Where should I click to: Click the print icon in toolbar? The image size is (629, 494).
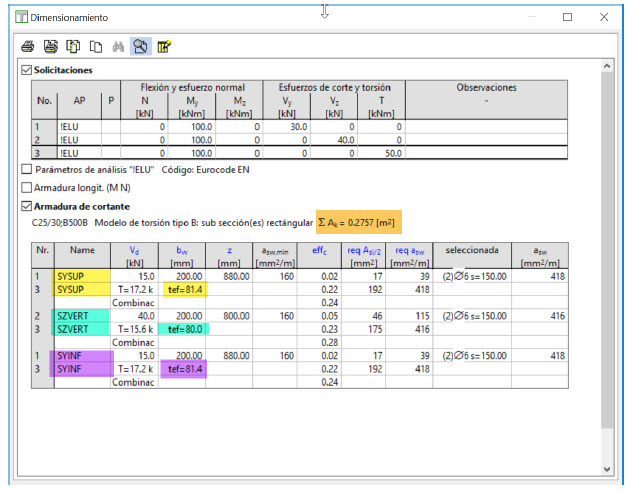coord(28,46)
